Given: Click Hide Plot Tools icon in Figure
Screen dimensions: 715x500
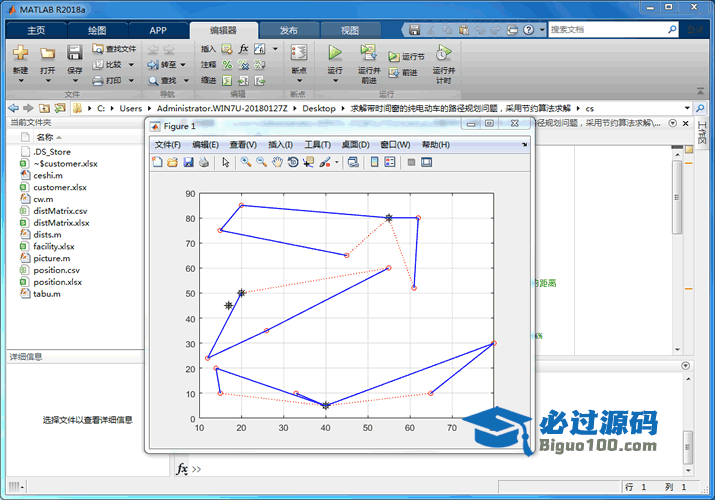Looking at the screenshot, I should click(x=411, y=162).
